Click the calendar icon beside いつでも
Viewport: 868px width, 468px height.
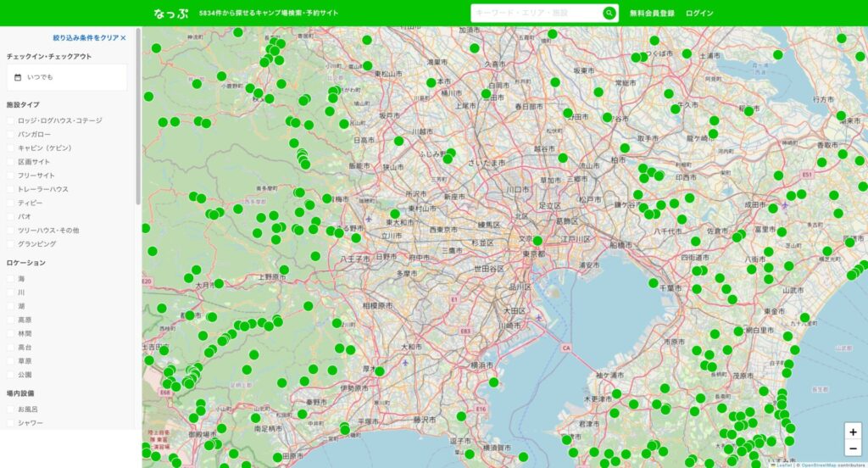[x=18, y=77]
